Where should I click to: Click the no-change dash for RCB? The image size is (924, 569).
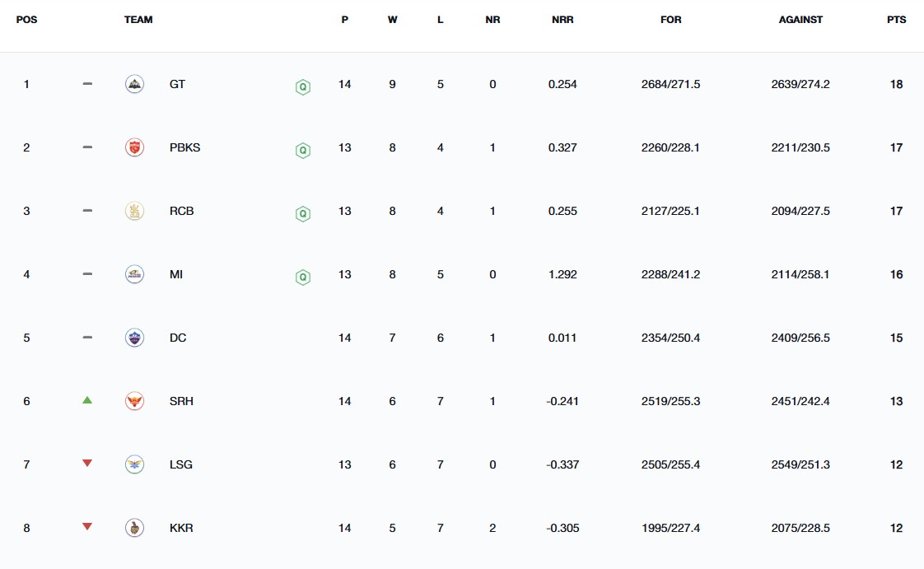click(87, 210)
